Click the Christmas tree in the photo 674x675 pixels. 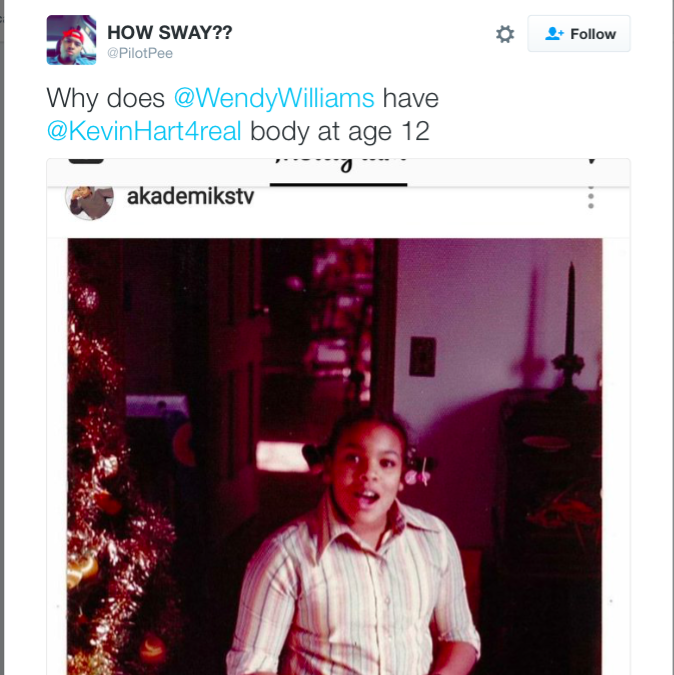tap(100, 480)
